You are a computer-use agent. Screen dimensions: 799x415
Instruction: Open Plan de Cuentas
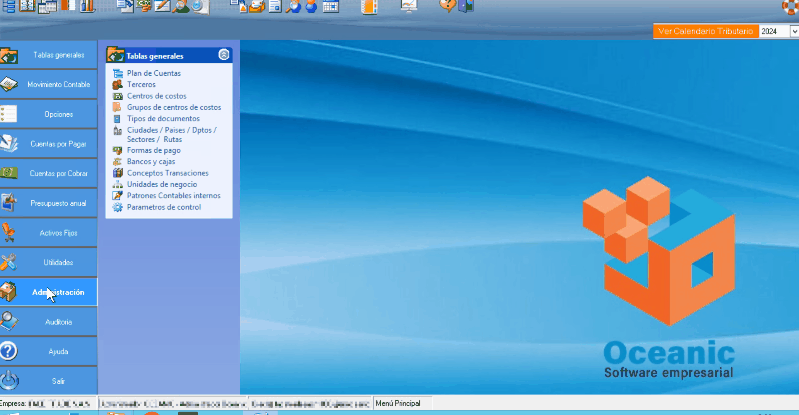click(x=153, y=74)
